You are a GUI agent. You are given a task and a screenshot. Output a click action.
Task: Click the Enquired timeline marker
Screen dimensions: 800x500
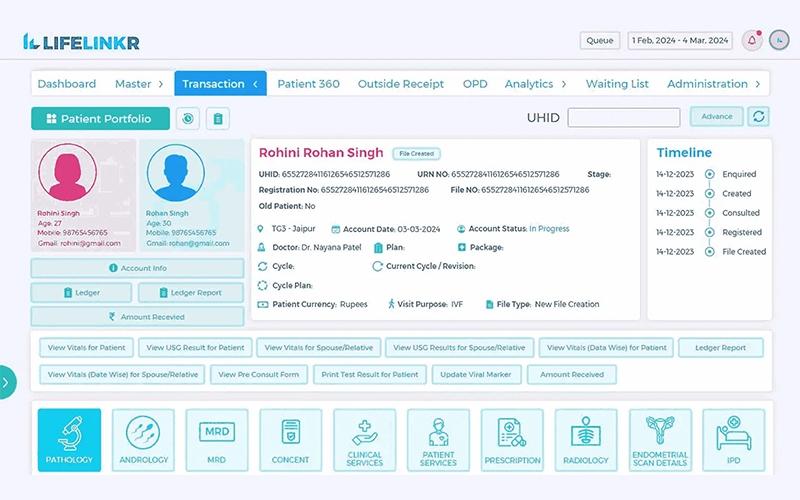tap(709, 174)
